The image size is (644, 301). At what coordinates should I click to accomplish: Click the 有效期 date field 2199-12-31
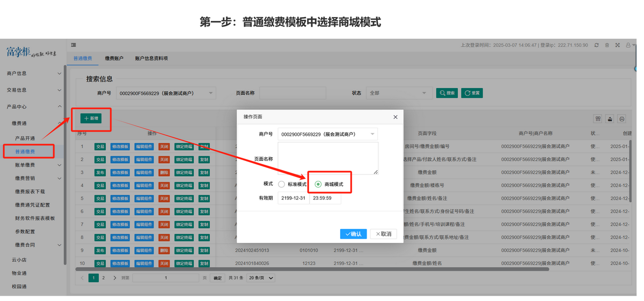tap(294, 198)
